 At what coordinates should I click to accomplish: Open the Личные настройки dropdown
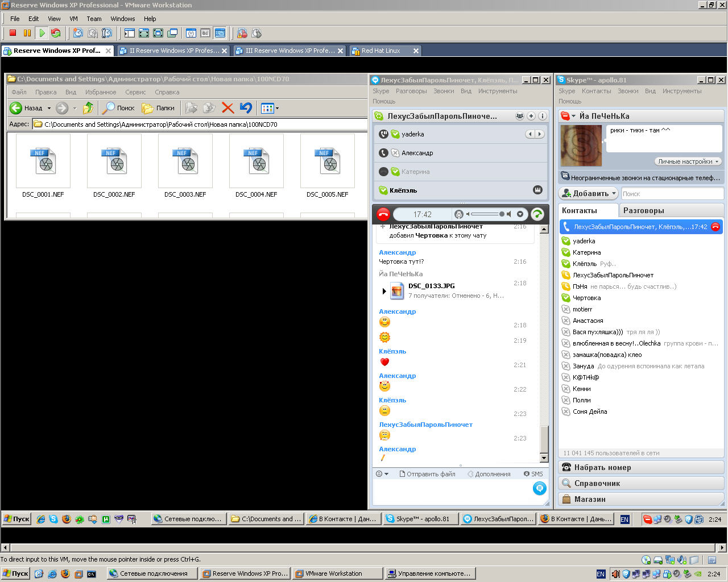pyautogui.click(x=688, y=161)
